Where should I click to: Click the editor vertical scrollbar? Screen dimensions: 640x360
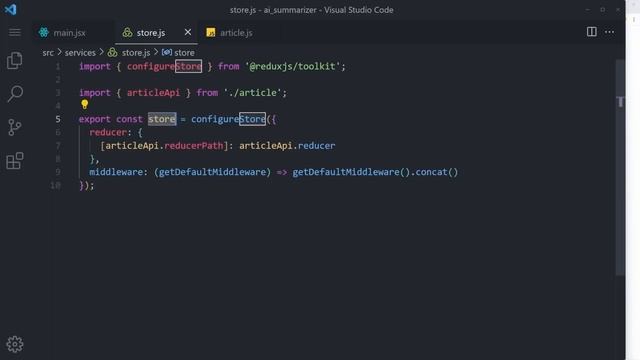click(x=620, y=167)
